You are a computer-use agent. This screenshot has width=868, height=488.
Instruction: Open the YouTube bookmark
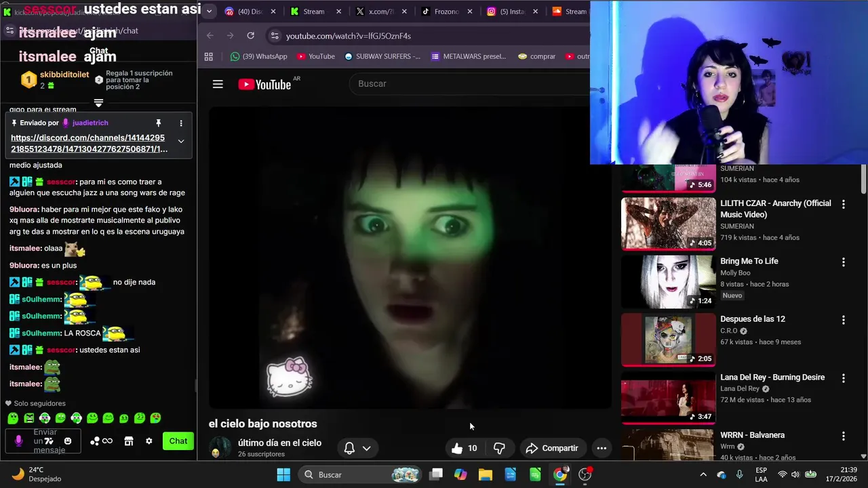point(316,56)
